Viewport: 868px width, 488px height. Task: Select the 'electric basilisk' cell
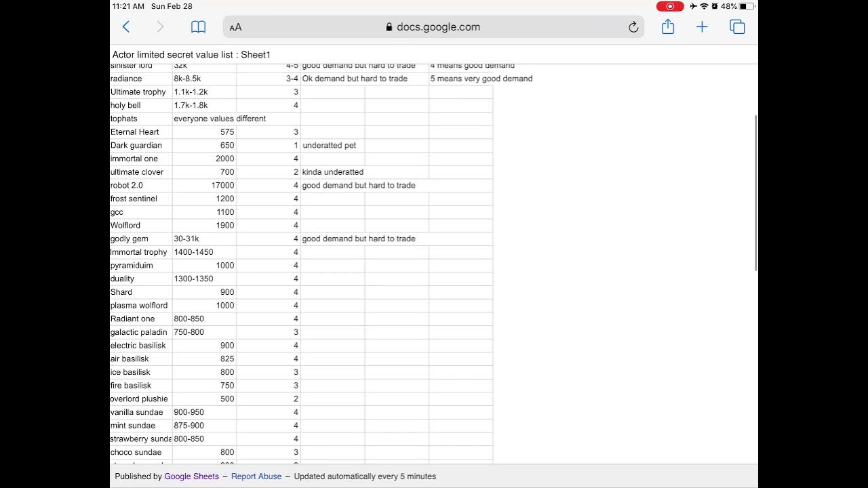click(x=141, y=346)
